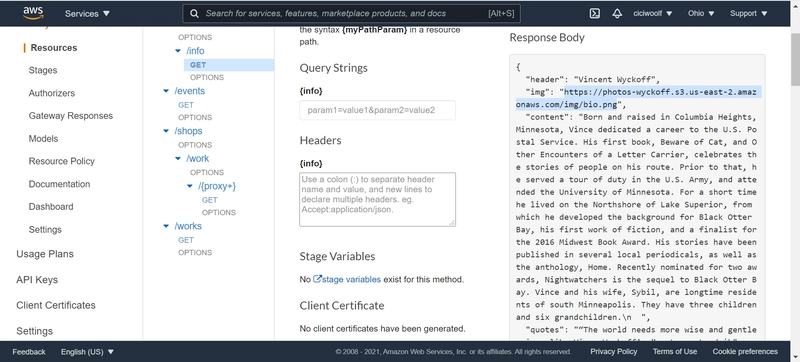Image resolution: width=800 pixels, height=362 pixels.
Task: Open the CloudShell terminal icon
Action: point(594,14)
